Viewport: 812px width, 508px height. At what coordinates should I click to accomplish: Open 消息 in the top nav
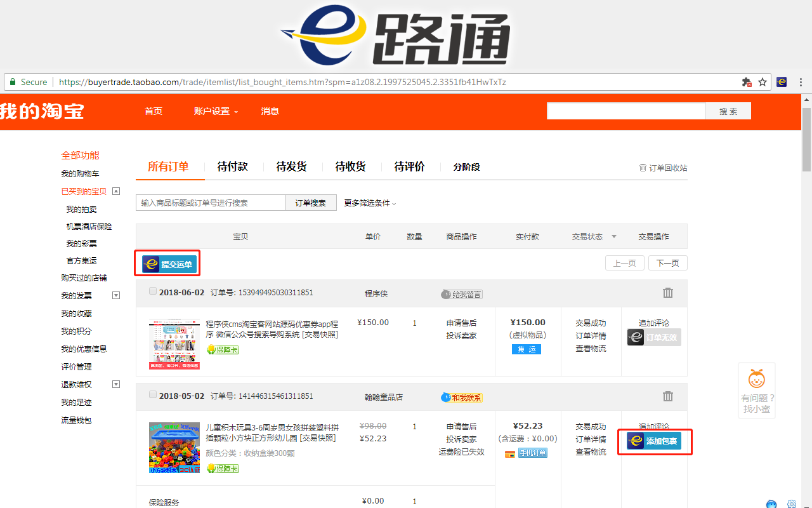point(270,111)
